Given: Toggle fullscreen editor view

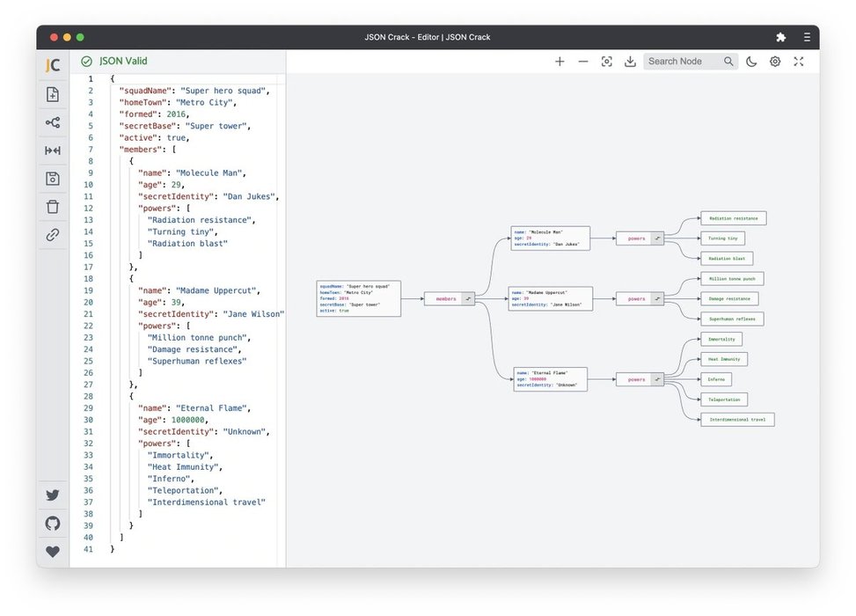Looking at the screenshot, I should pos(799,62).
